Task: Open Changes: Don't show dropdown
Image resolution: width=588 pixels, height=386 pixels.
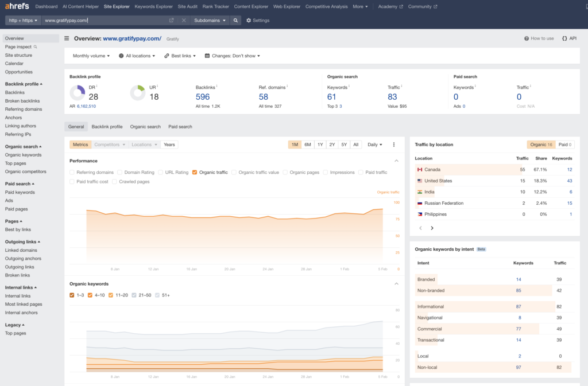Action: (x=232, y=56)
